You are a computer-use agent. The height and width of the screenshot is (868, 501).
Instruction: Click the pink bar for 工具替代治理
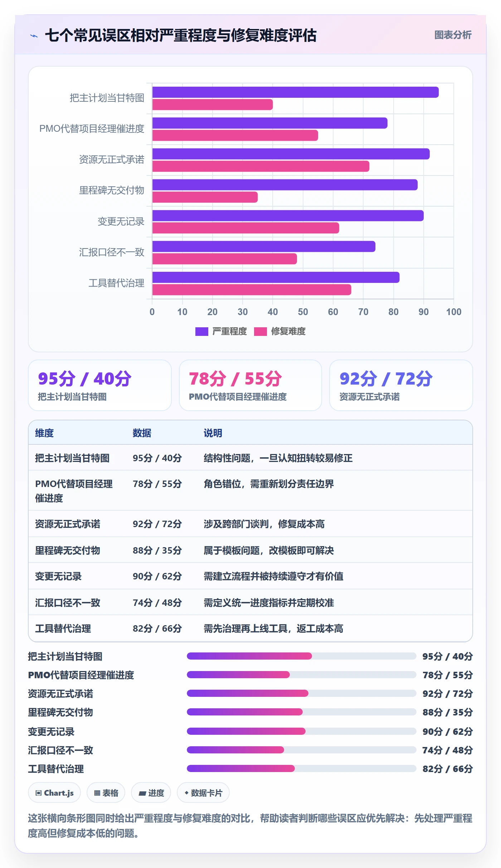252,290
